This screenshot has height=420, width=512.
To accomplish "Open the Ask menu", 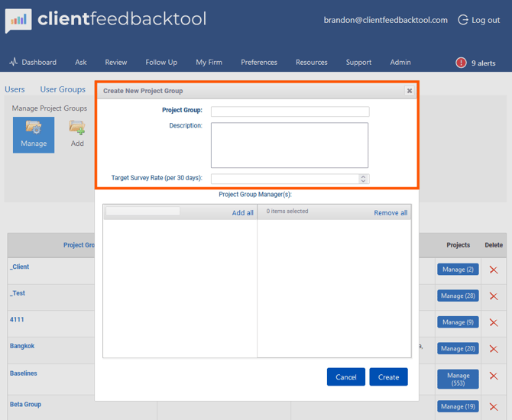I will click(x=81, y=63).
